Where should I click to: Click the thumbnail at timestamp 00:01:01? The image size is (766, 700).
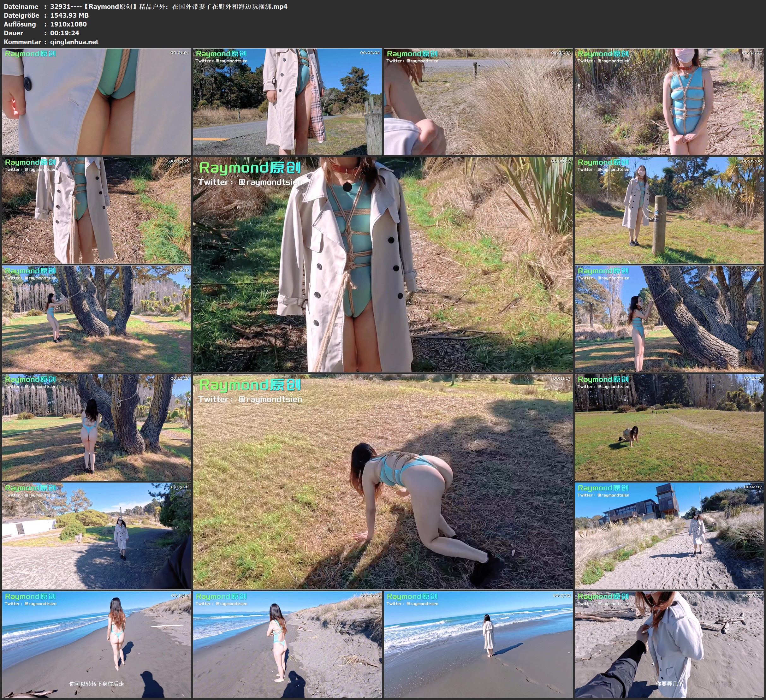97,102
